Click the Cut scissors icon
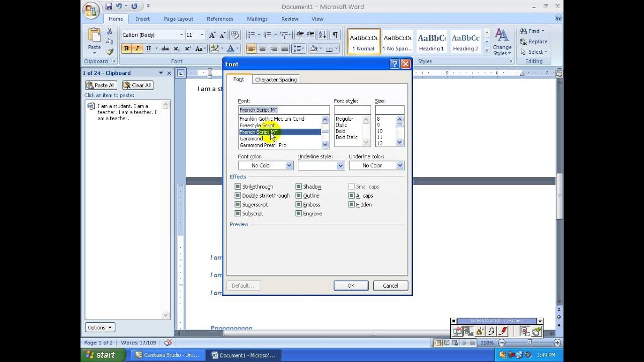This screenshot has height=362, width=644. [109, 31]
